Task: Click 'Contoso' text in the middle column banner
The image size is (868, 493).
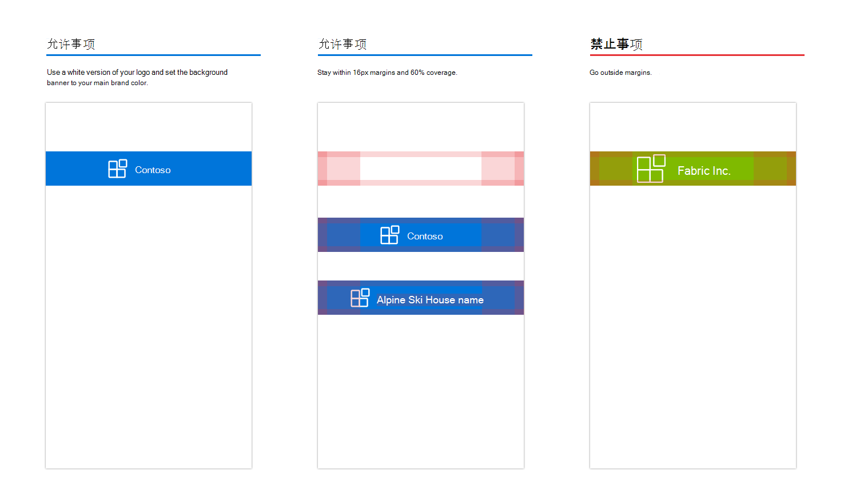Action: [425, 236]
